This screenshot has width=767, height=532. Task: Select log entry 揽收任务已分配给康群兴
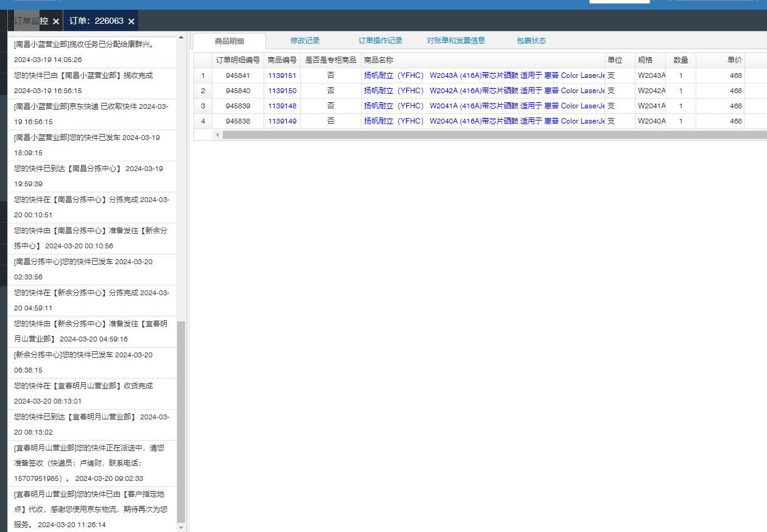92,52
